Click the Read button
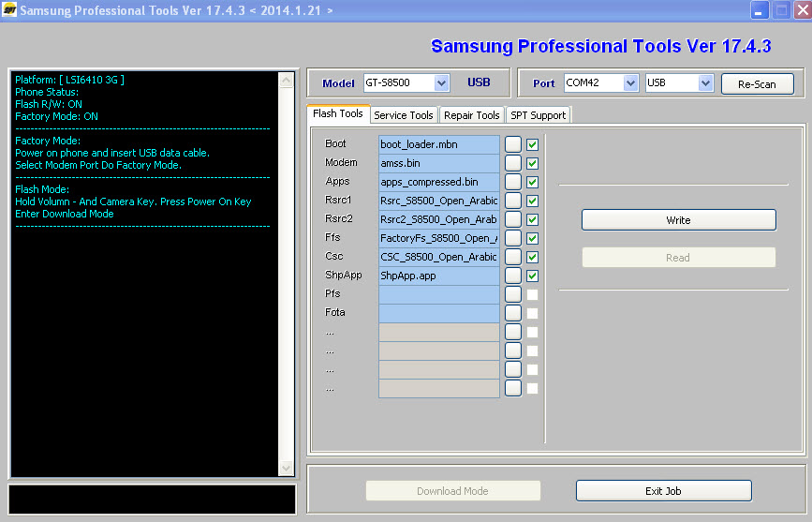 [678, 257]
